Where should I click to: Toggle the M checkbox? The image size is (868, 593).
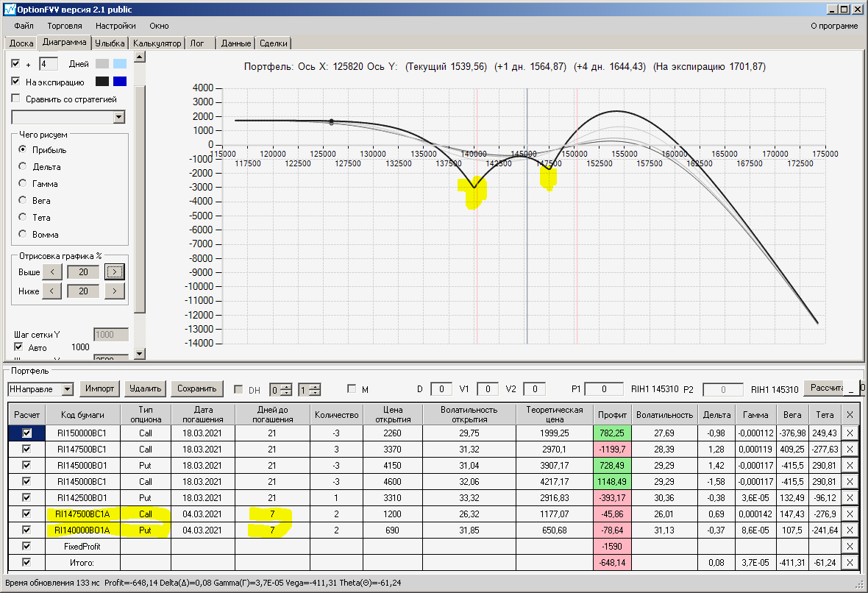coord(351,388)
